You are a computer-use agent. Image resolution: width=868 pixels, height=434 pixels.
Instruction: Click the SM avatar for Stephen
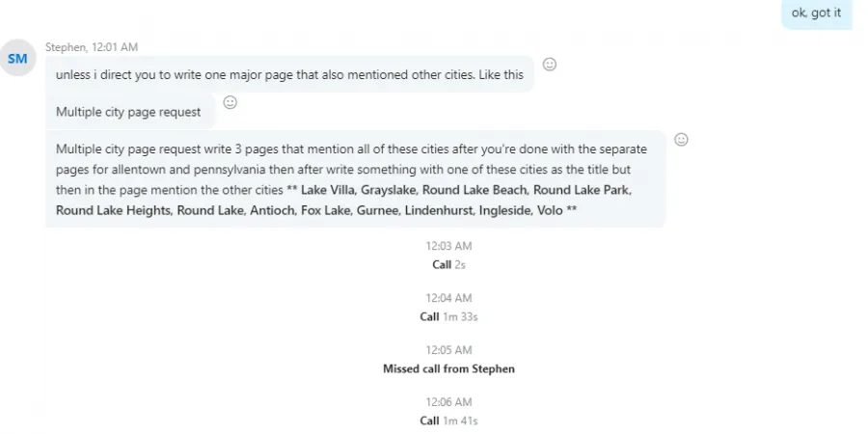pyautogui.click(x=17, y=58)
